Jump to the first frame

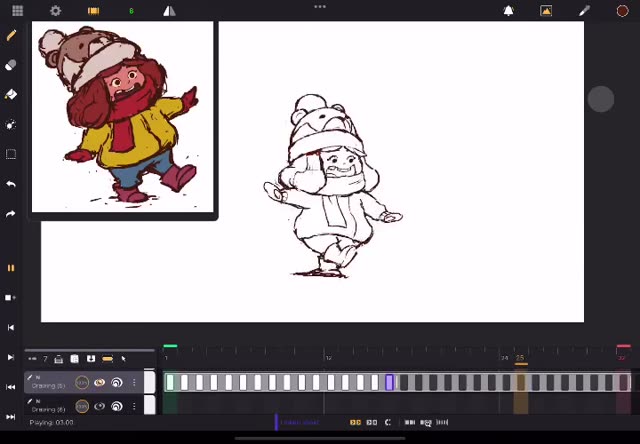tap(11, 387)
